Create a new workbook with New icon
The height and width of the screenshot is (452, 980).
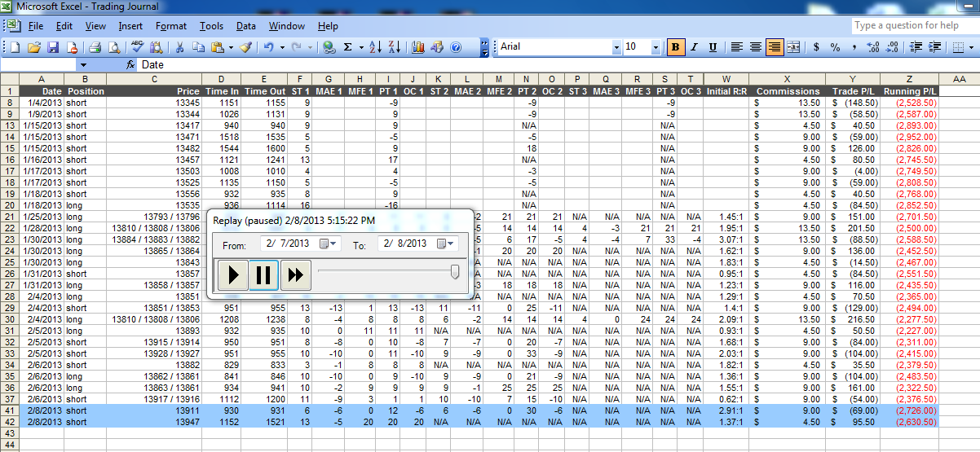(17, 47)
